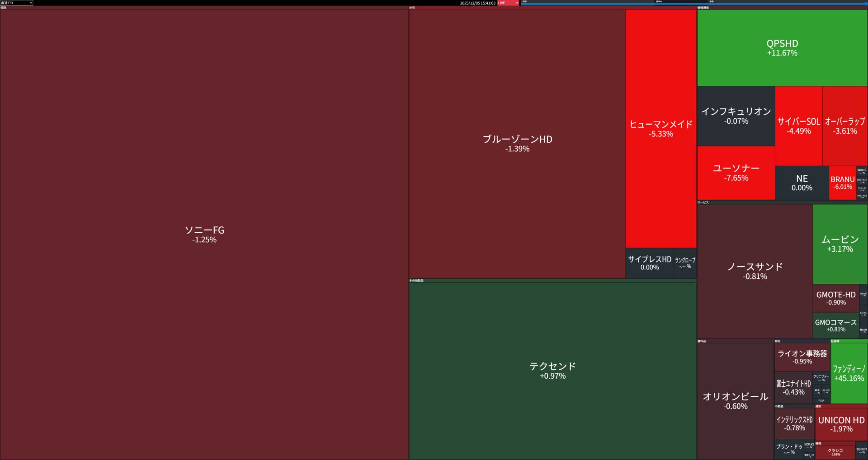Click the サービス sector header

coord(703,202)
